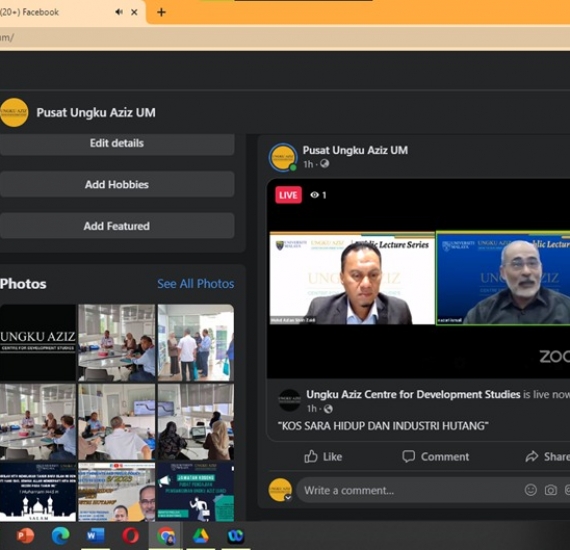Open Google Drive from the taskbar
Viewport: 570px width, 550px height.
201,536
